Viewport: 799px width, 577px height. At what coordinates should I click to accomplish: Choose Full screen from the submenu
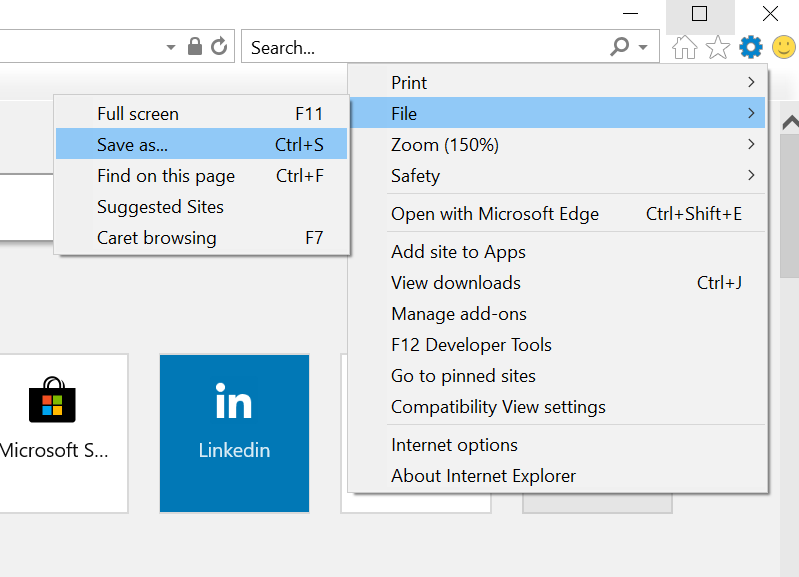pyautogui.click(x=201, y=114)
